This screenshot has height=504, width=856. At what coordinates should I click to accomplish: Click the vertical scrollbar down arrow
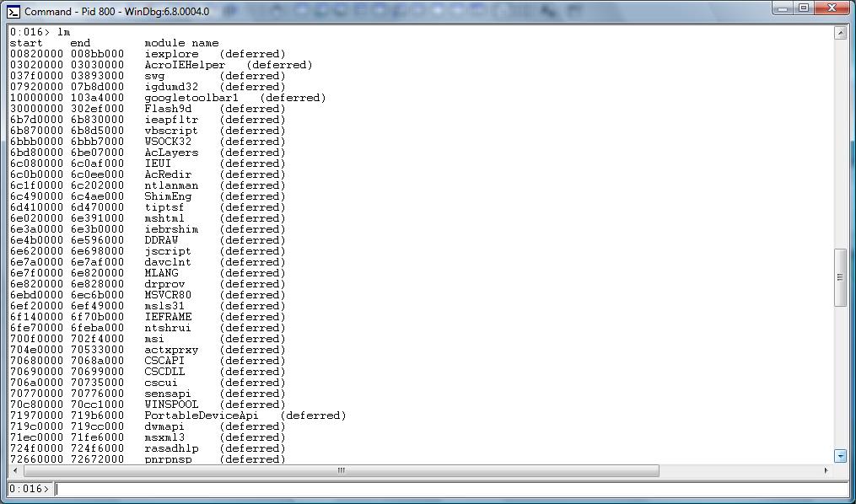(840, 455)
